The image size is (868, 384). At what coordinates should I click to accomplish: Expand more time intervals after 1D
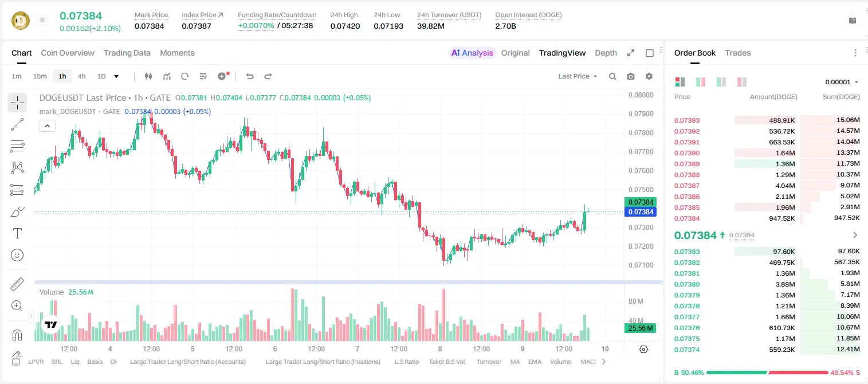pos(116,76)
